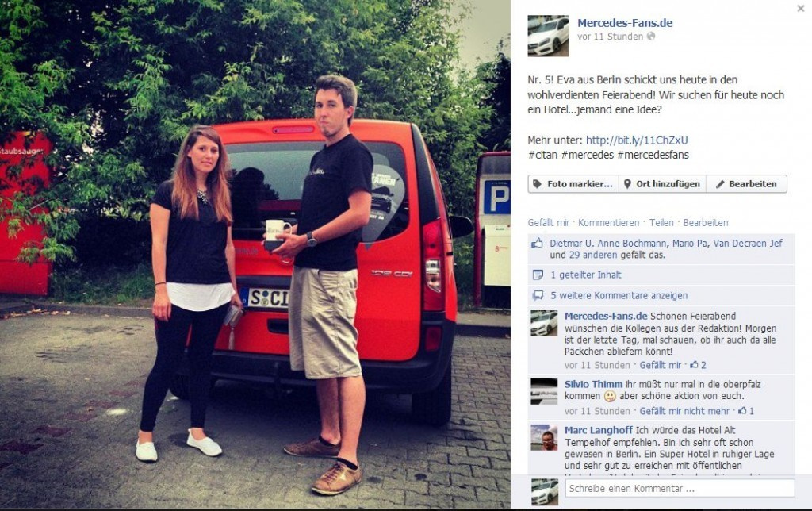This screenshot has width=812, height=511.
Task: Open the bit.ly/11ChZxU link
Action: point(637,140)
